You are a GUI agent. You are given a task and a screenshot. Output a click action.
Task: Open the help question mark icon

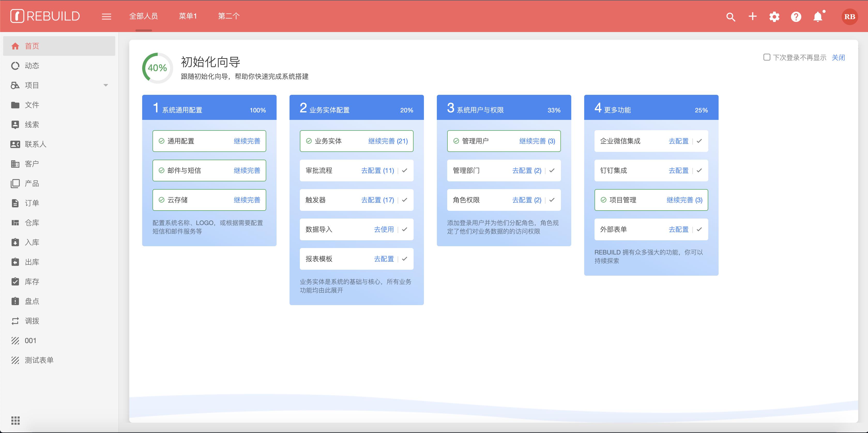(x=796, y=17)
